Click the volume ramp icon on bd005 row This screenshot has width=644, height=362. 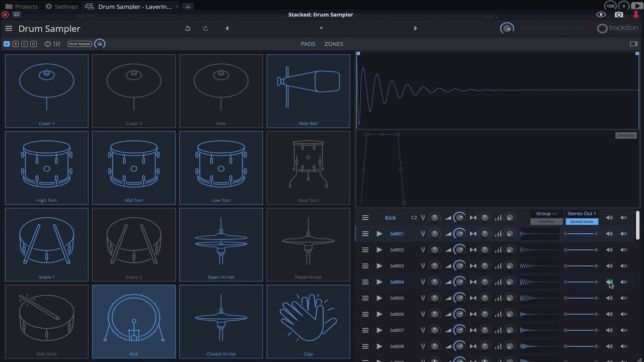coord(448,298)
